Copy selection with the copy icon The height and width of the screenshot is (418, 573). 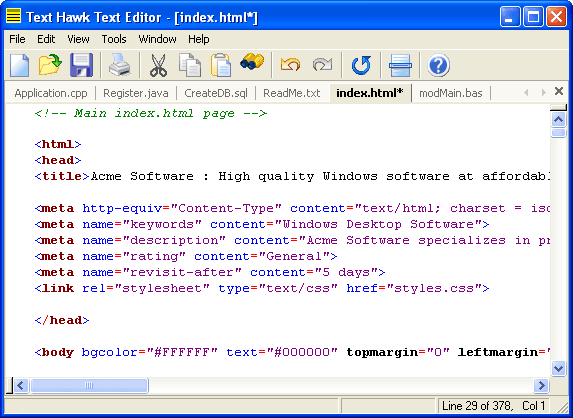point(190,65)
